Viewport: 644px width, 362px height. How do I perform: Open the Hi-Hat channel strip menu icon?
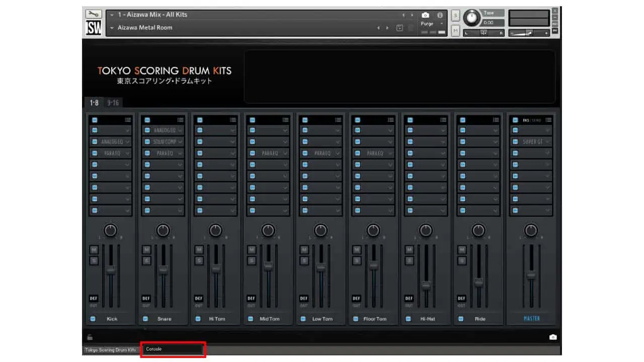(x=443, y=120)
